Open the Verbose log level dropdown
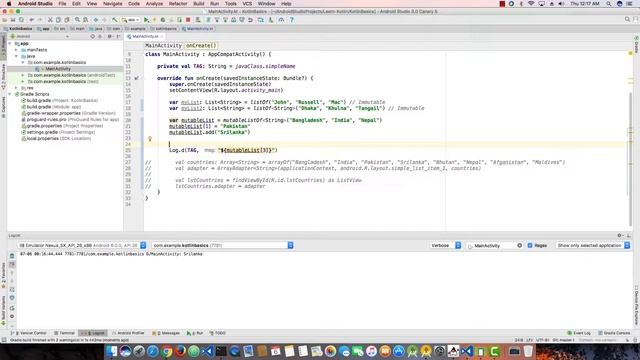Image resolution: width=640 pixels, height=360 pixels. click(445, 245)
